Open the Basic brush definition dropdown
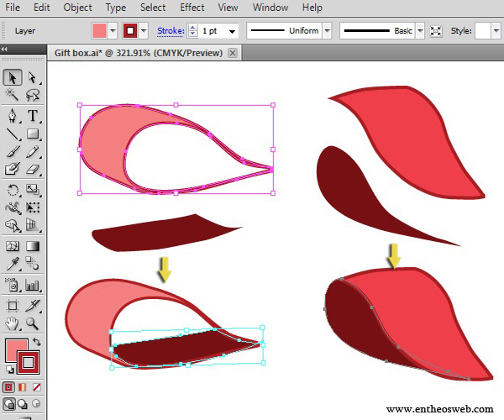Image resolution: width=504 pixels, height=420 pixels. [420, 31]
